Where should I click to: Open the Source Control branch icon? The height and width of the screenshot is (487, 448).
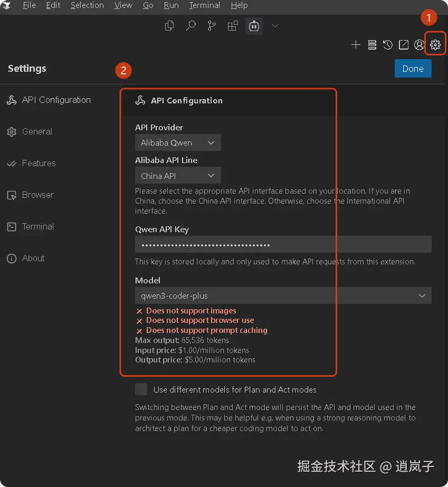[x=212, y=26]
